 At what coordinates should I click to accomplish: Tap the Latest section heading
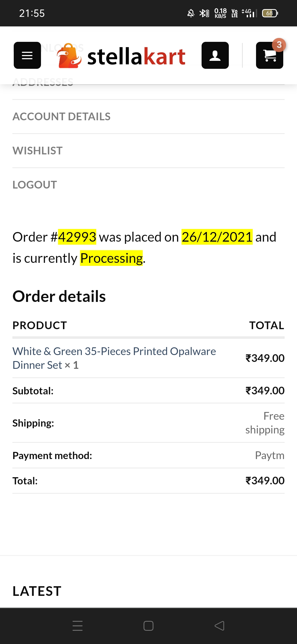37,591
